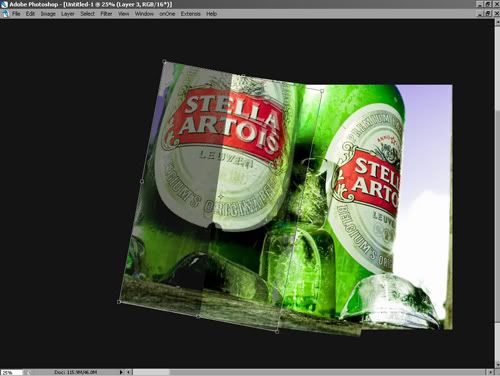Click the top-right corner warp handle
The height and width of the screenshot is (376, 500).
point(322,90)
